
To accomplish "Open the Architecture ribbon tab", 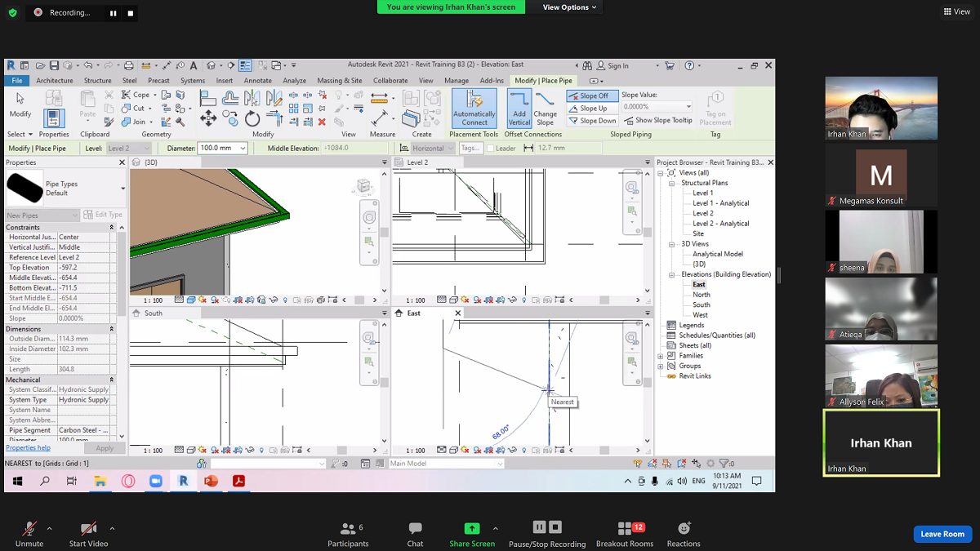I will click(55, 81).
